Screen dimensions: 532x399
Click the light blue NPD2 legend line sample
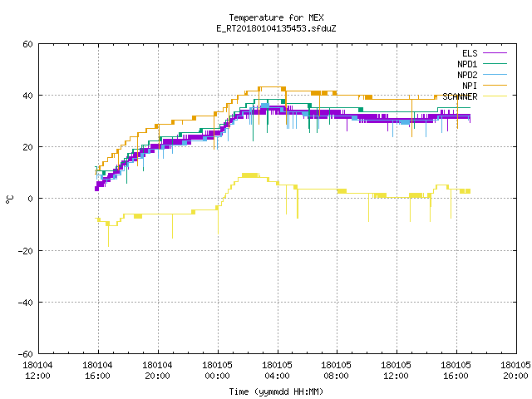(x=495, y=74)
